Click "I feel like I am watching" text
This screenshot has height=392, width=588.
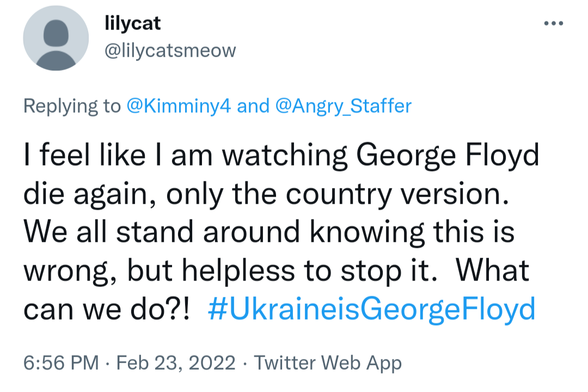(186, 156)
